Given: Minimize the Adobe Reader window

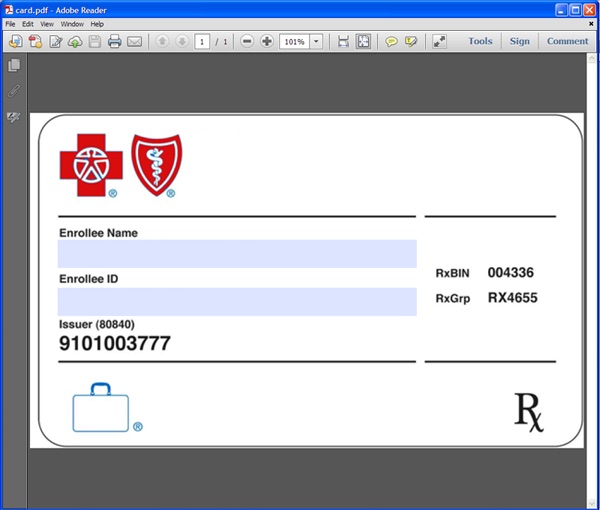Looking at the screenshot, I should click(561, 10).
